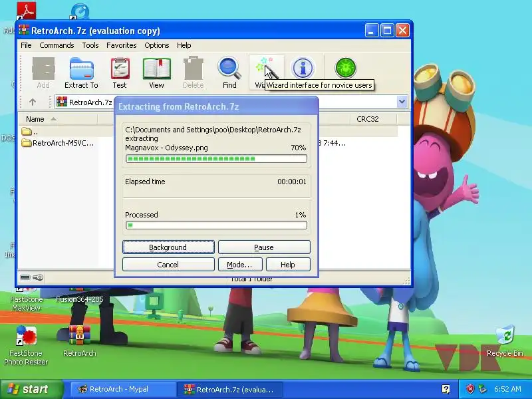The height and width of the screenshot is (399, 532).
Task: Click the Start button
Action: [31, 389]
